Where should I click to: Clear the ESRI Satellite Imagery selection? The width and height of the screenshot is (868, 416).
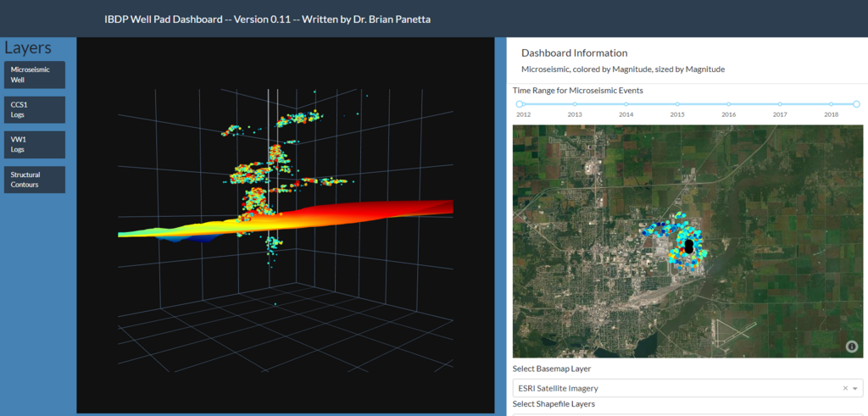[x=845, y=388]
